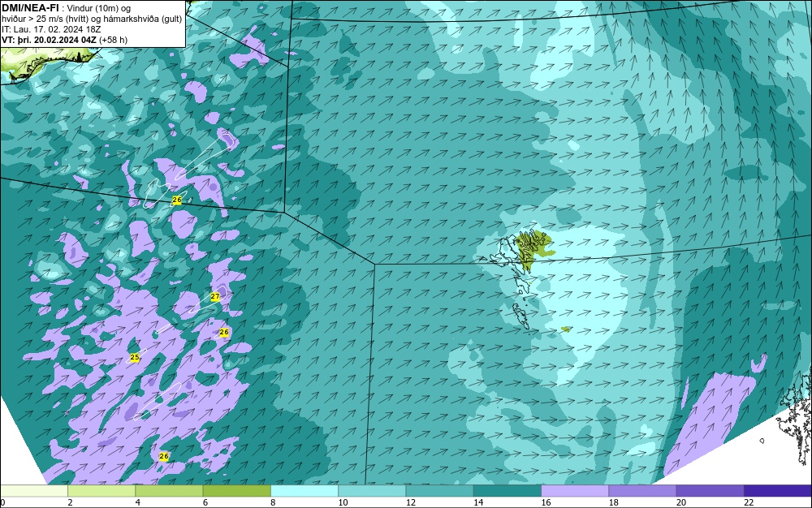
Task: Click the green Faroe Islands landmass
Action: [x=534, y=248]
